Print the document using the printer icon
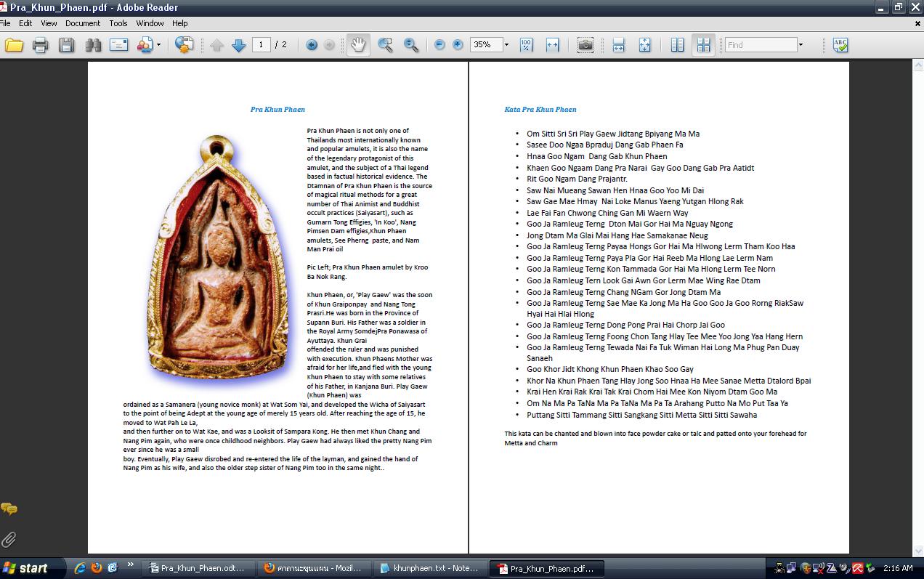This screenshot has height=579, width=924. 40,45
